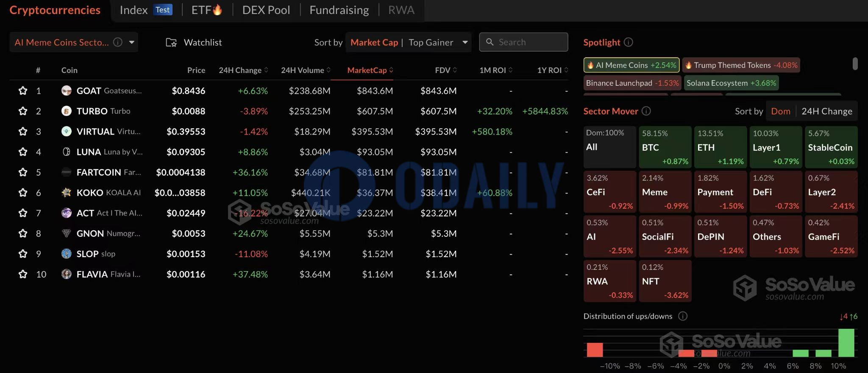Click the Search input field
Viewport: 868px width, 373px height.
coord(523,42)
